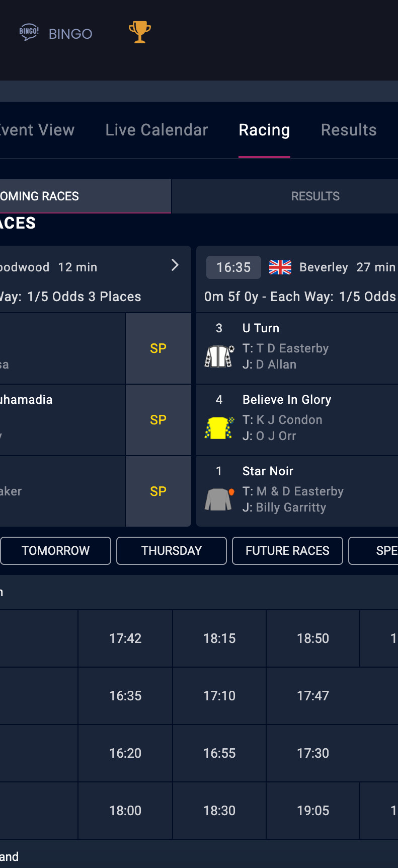Image resolution: width=398 pixels, height=868 pixels.
Task: Open FUTURE RACES
Action: pyautogui.click(x=287, y=551)
